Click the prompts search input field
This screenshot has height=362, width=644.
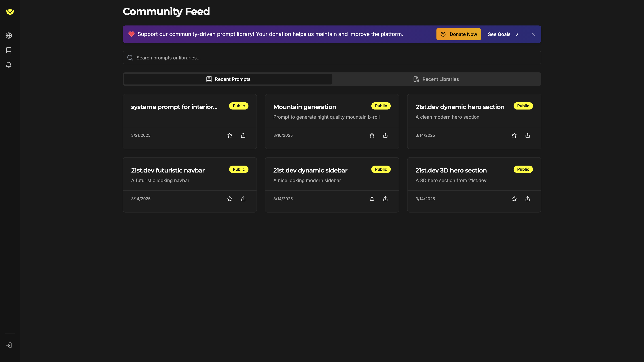[300, 57]
